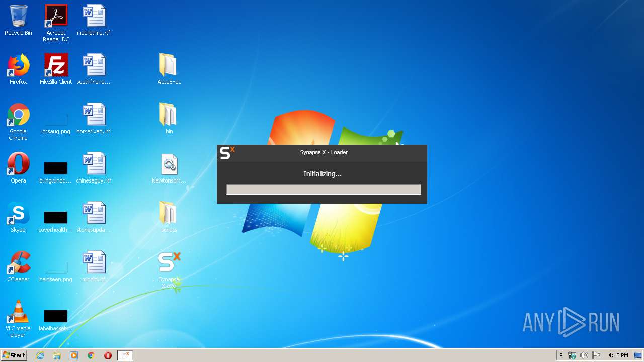Select the southfriend document icon
Screen dimensions: 644x362
click(94, 69)
